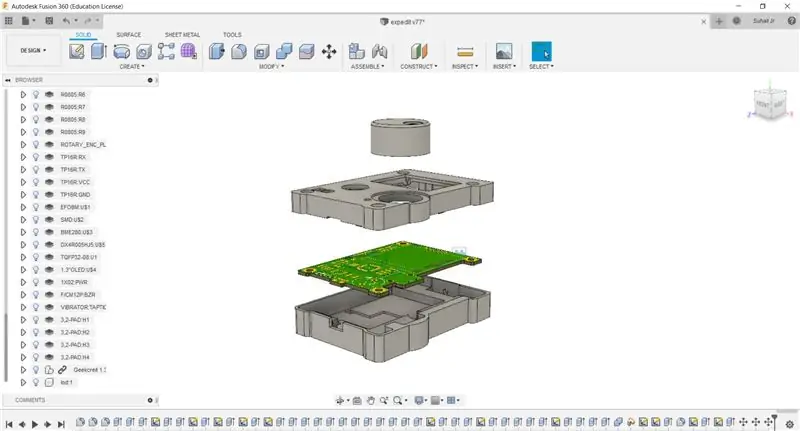Image resolution: width=800 pixels, height=431 pixels.
Task: Activate the Select tool icon
Action: coord(541,51)
